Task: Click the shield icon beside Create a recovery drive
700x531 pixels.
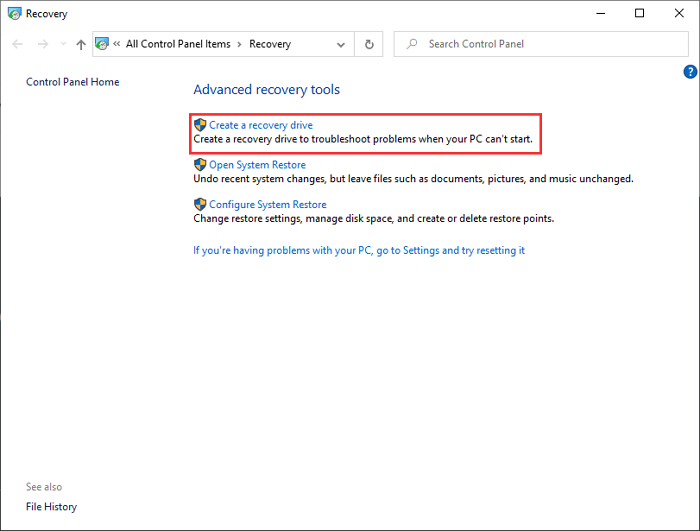Action: tap(200, 125)
